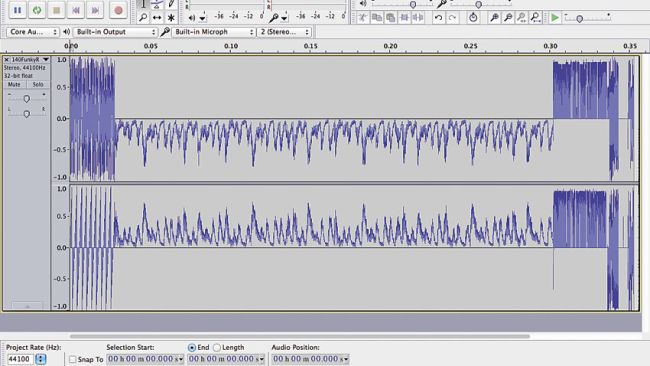
Task: Open the 2 (Stereo) channels dropdown
Action: pos(284,32)
